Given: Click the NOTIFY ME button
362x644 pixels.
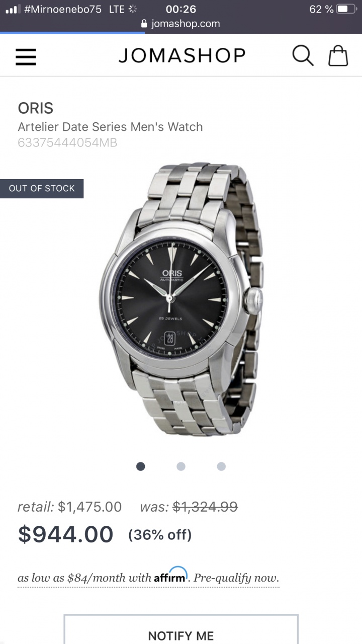Looking at the screenshot, I should pos(181,629).
